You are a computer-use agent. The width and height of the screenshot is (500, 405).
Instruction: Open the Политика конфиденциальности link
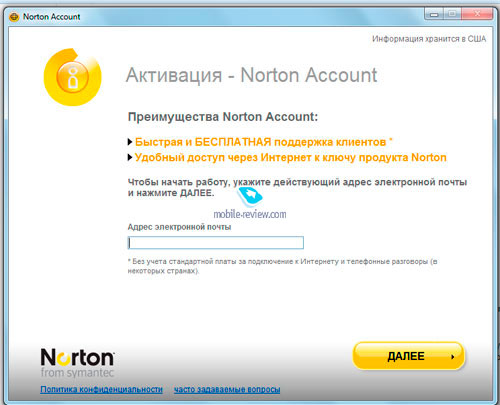pyautogui.click(x=101, y=389)
